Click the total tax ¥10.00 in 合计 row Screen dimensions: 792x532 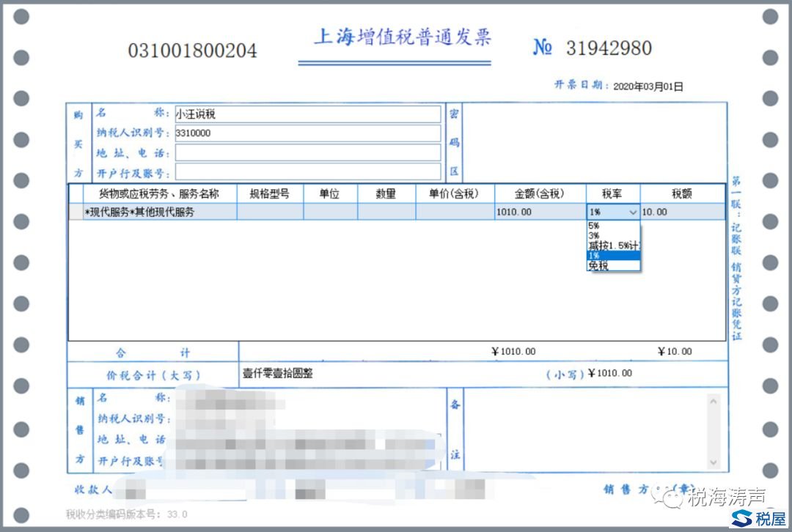[x=675, y=351]
